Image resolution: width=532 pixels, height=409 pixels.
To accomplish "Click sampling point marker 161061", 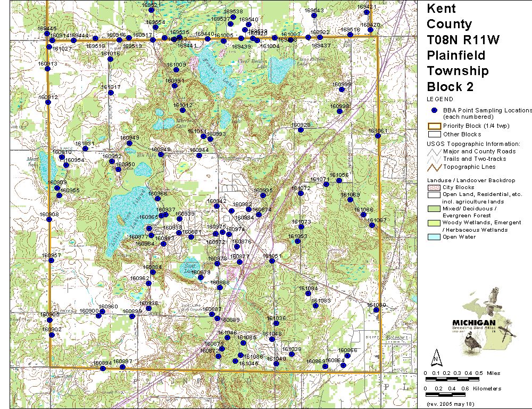I will [x=378, y=136].
